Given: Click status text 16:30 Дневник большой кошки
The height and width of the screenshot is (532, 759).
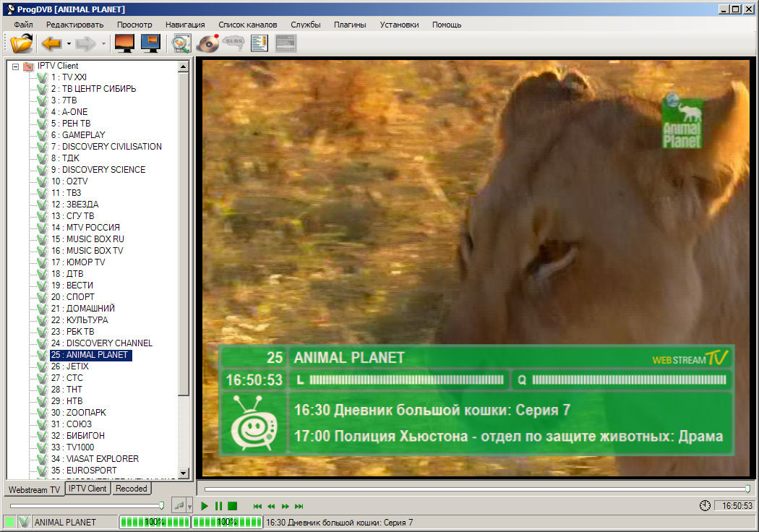Looking at the screenshot, I should click(x=339, y=523).
